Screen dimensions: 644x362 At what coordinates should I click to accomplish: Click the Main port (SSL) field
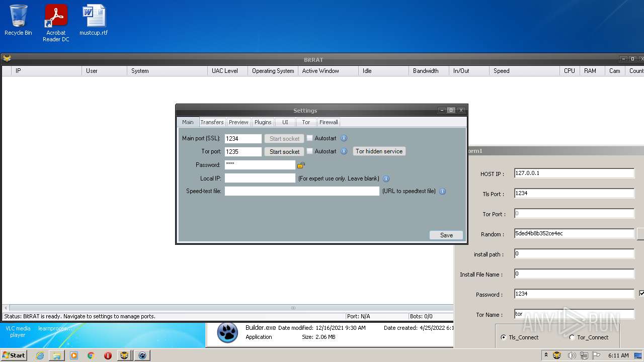[x=243, y=138]
